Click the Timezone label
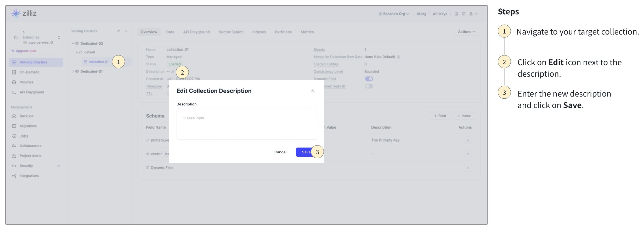This screenshot has width=644, height=230. pos(154,86)
